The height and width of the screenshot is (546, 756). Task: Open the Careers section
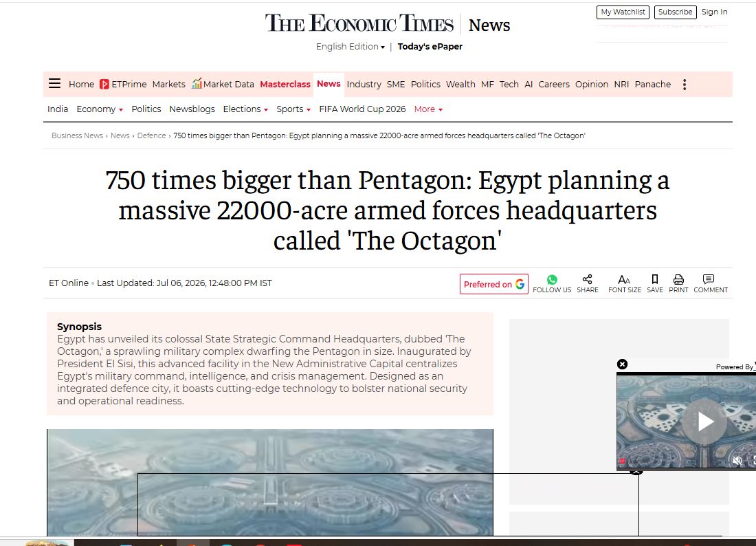click(554, 85)
